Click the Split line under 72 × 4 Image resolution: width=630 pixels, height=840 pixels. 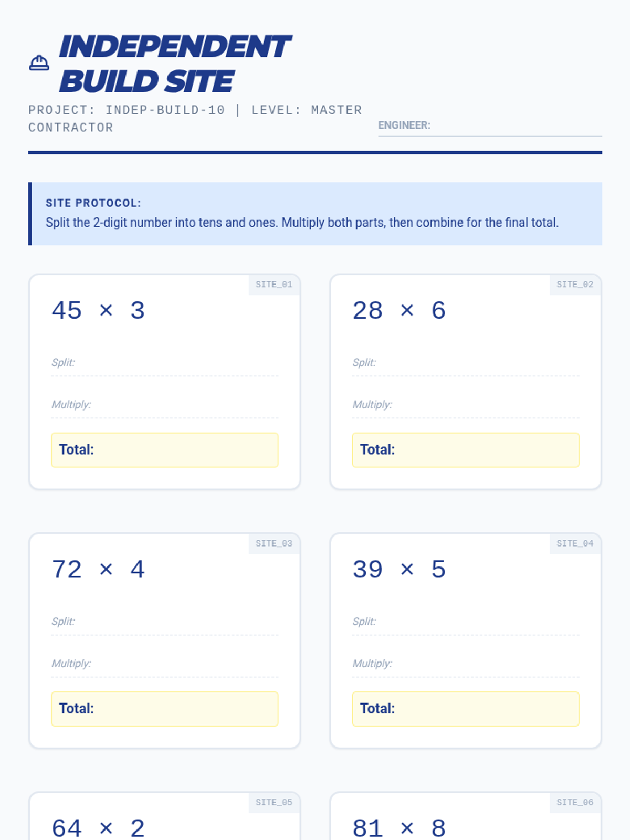pyautogui.click(x=164, y=623)
